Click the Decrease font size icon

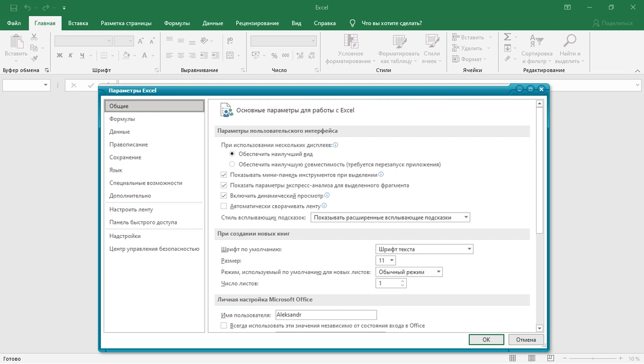click(152, 41)
